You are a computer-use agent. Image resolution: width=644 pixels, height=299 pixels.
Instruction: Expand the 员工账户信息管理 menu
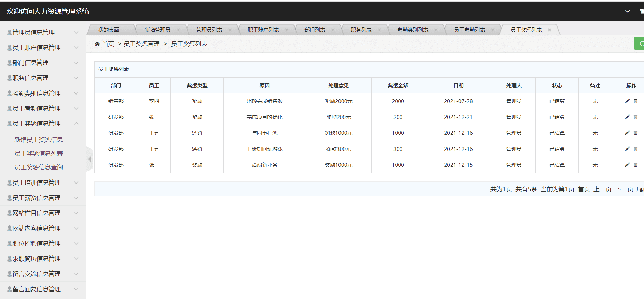coord(43,47)
